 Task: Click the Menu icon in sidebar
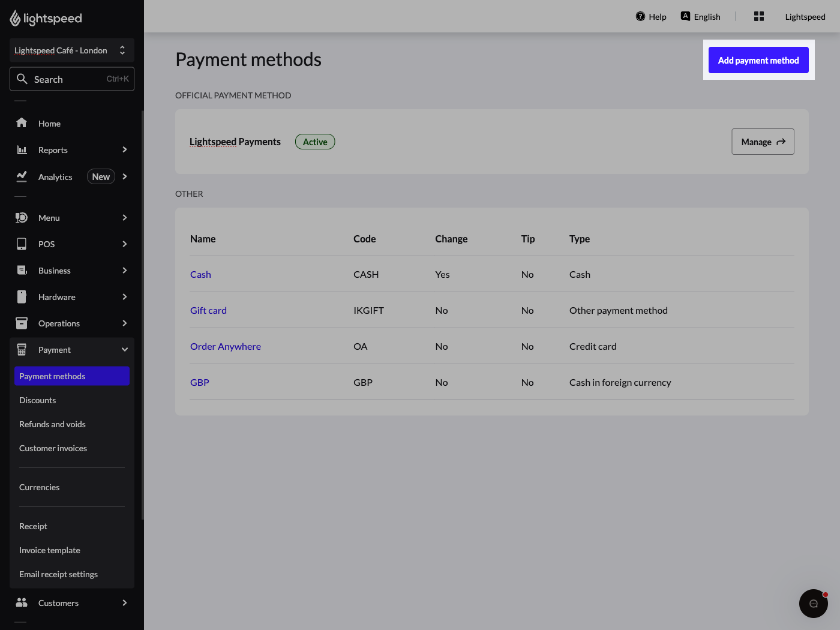coord(22,217)
